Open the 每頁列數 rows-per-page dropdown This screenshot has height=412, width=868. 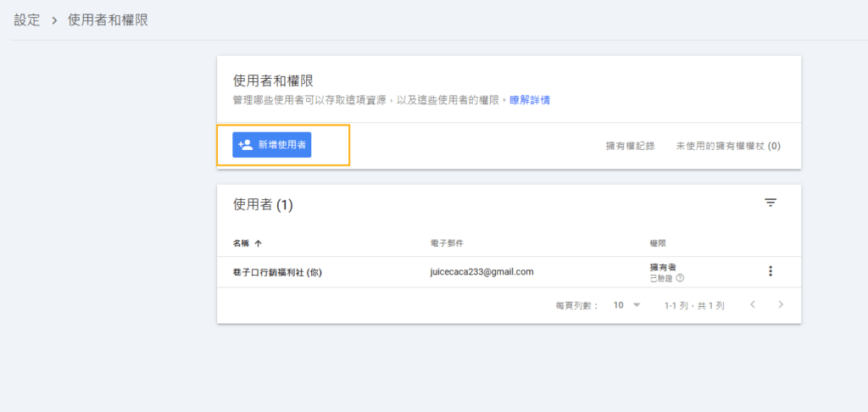point(627,304)
